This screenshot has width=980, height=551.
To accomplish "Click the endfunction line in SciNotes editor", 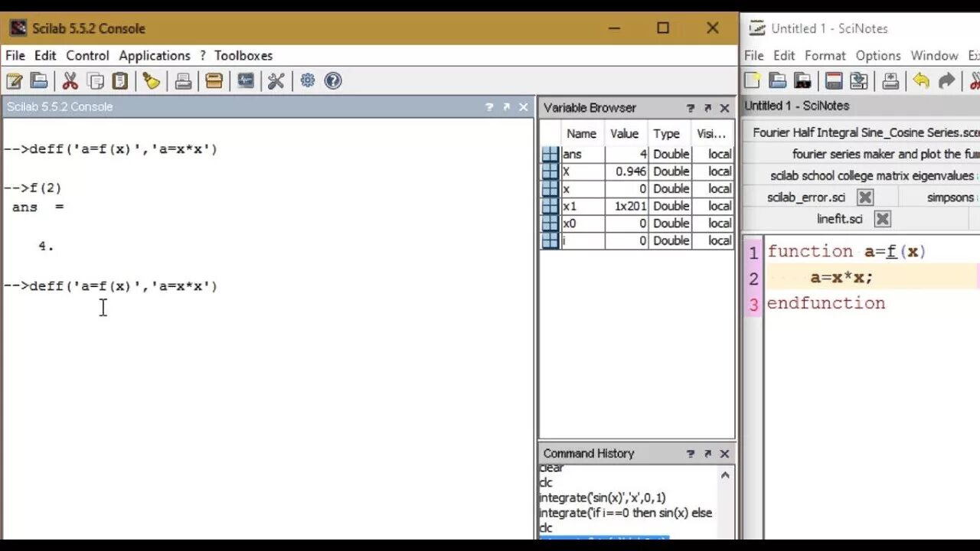I will [826, 303].
